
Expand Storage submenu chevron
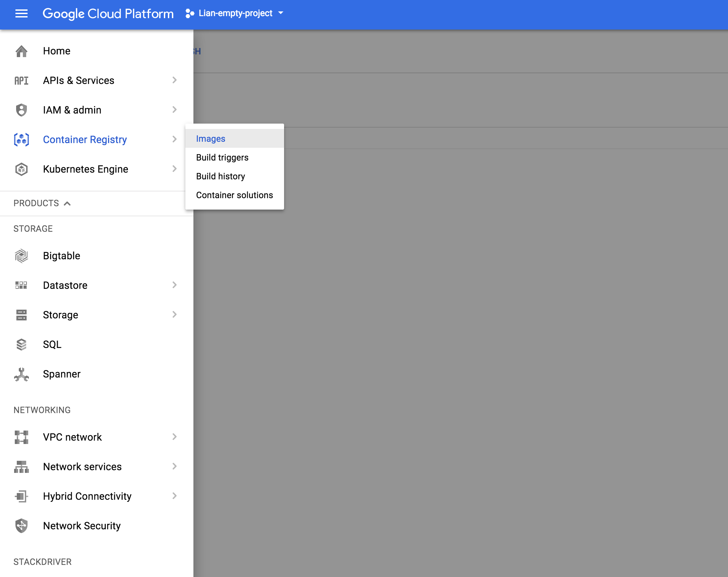pos(174,314)
